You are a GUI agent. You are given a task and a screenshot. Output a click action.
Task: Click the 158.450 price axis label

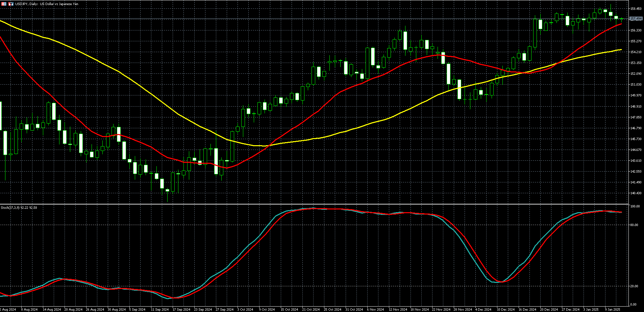pos(636,8)
